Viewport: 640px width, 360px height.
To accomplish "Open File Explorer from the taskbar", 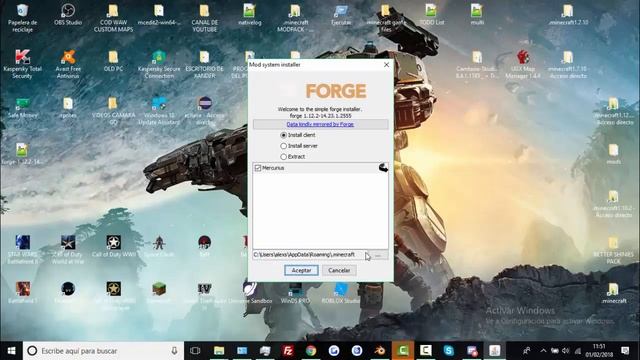I will pyautogui.click(x=219, y=351).
